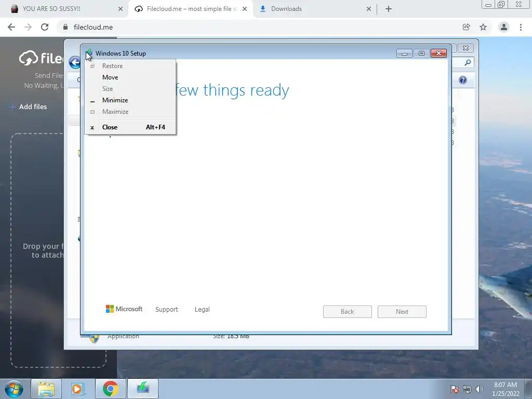Close the Filecloud.me tab
This screenshot has height=399, width=532.
tap(245, 9)
